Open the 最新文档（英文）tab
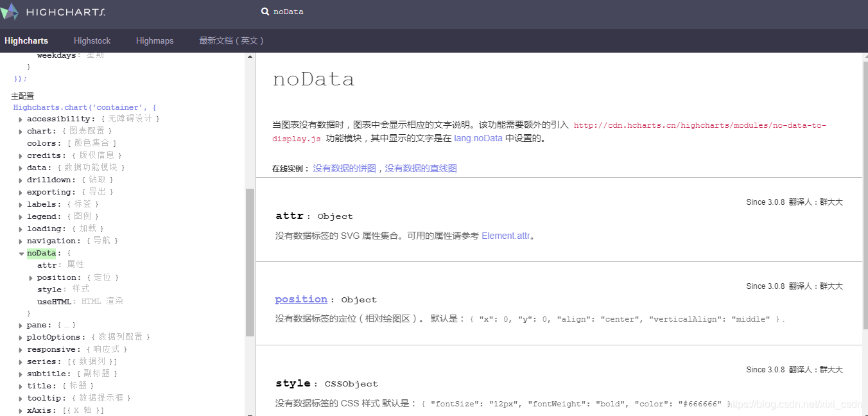 231,40
